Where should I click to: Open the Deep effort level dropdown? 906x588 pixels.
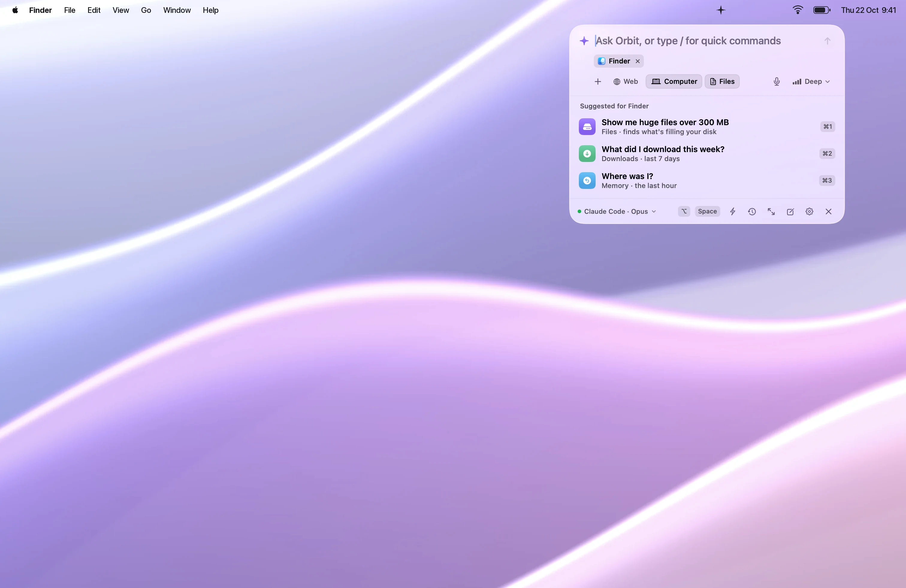(811, 81)
